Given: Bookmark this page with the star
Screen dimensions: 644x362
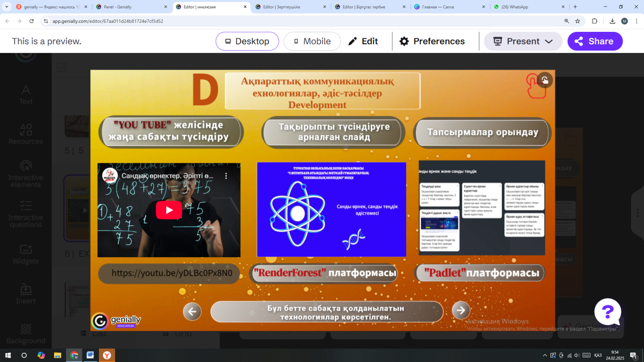Looking at the screenshot, I should (x=577, y=21).
